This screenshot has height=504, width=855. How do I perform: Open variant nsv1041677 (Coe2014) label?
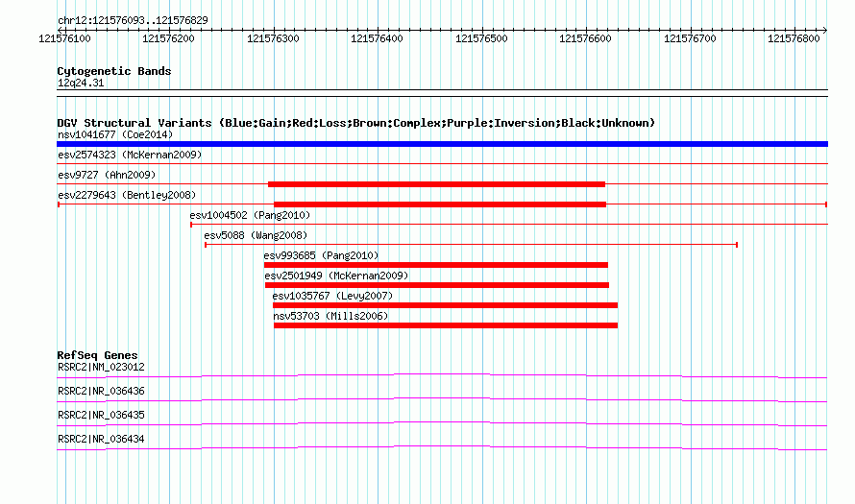coord(115,134)
